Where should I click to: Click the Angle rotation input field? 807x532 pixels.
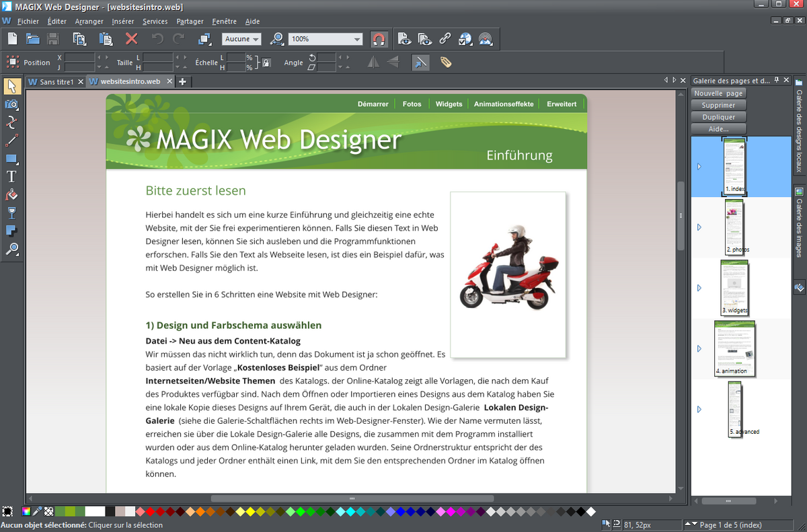(327, 58)
